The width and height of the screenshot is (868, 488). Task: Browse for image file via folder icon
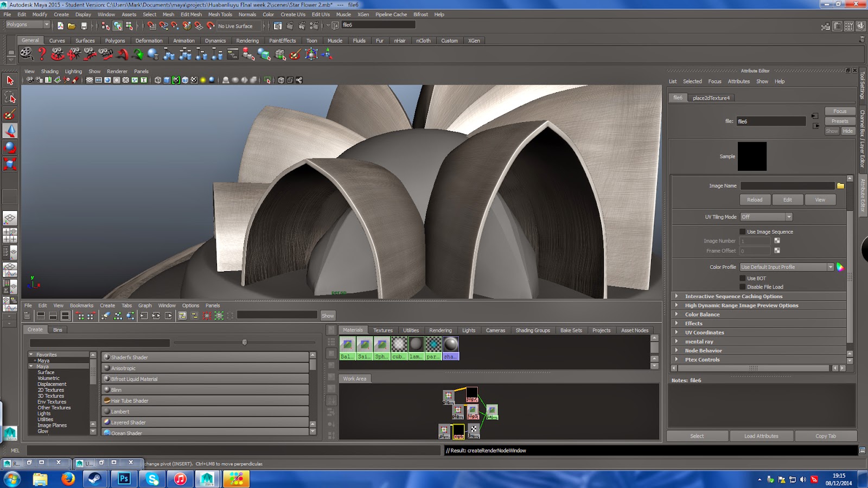pos(840,186)
